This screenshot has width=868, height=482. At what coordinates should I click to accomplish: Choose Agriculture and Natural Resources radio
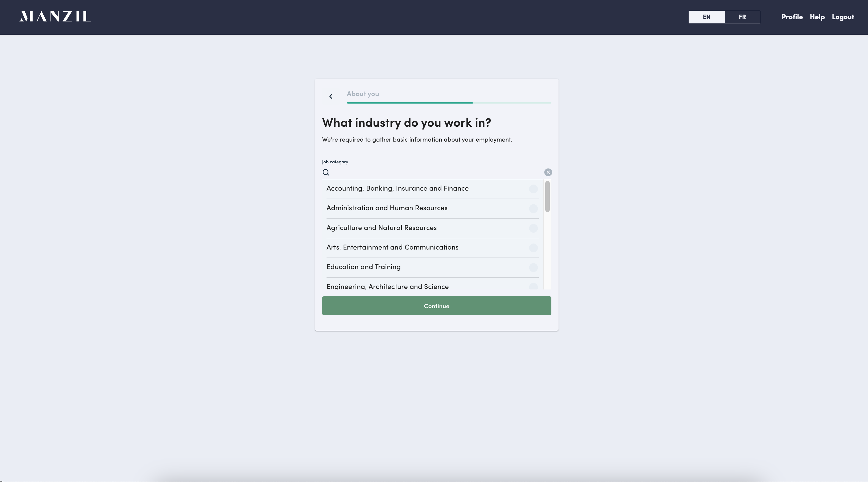(x=533, y=228)
